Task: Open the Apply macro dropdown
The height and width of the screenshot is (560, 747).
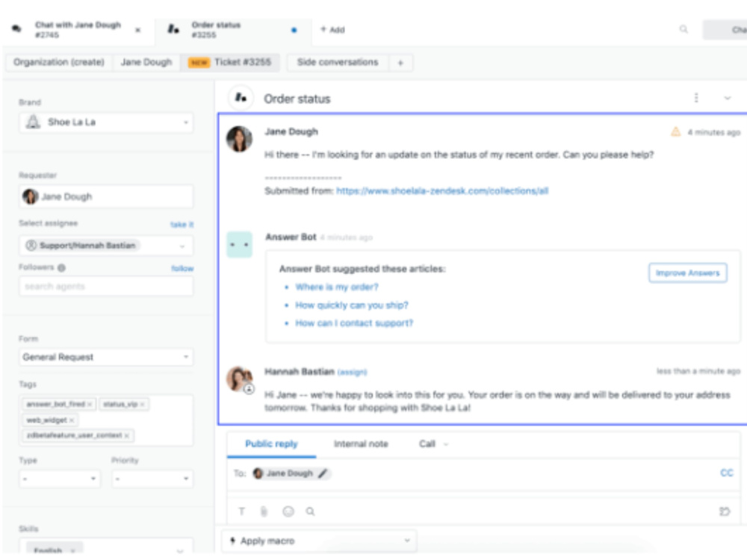Action: [x=319, y=541]
